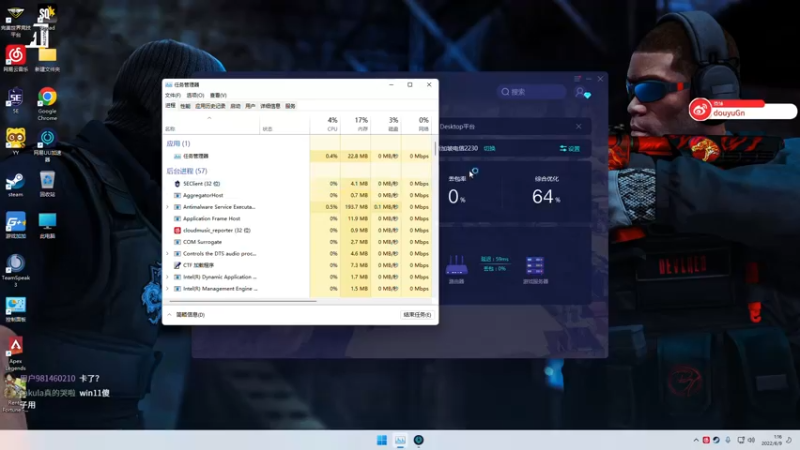Expand the Intel(R) Management Engine row
This screenshot has height=450, width=800.
pos(167,289)
